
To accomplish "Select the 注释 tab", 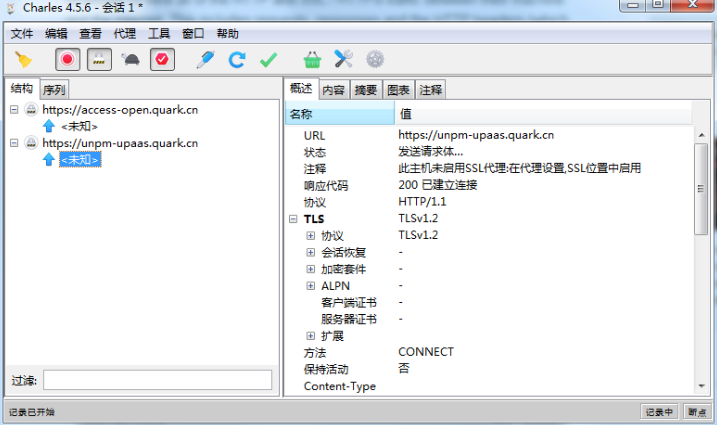I will point(430,90).
